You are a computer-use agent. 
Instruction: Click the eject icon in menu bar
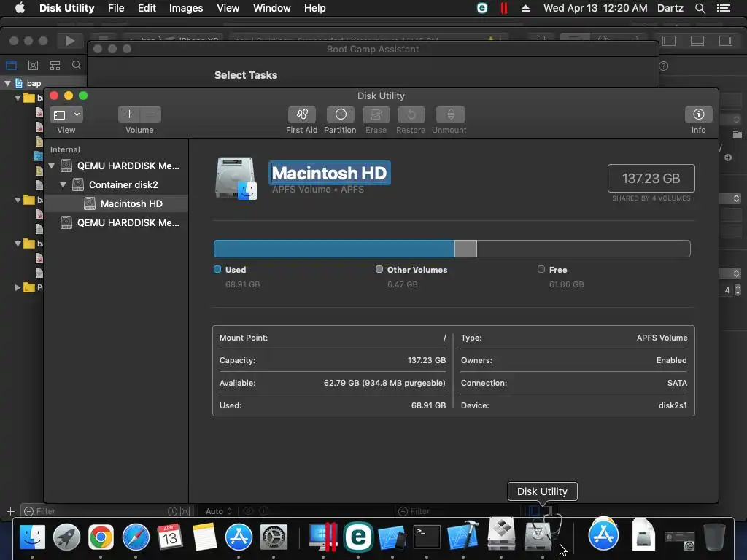pyautogui.click(x=525, y=8)
